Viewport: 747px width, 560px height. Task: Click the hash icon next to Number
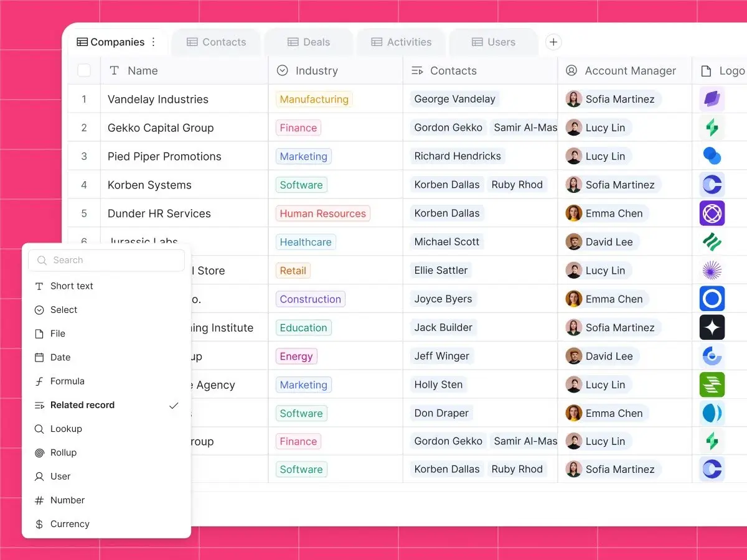[x=39, y=500]
